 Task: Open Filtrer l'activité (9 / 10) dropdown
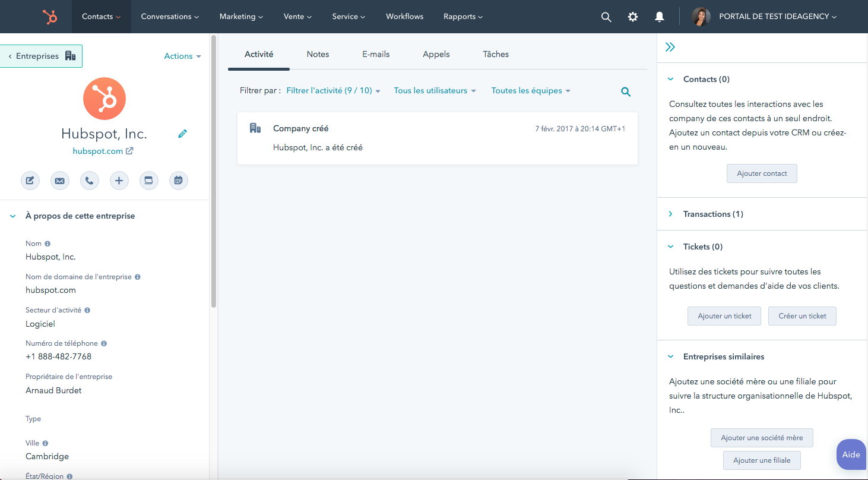[x=334, y=91]
